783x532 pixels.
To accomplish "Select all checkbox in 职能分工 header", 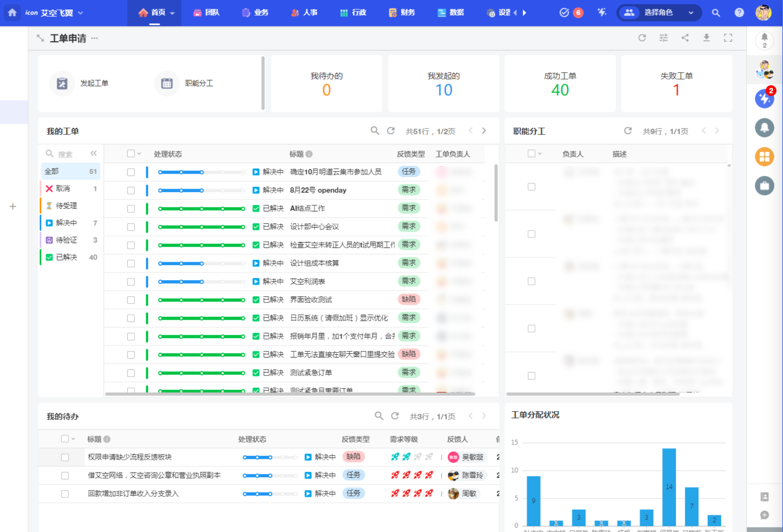I will click(x=531, y=154).
